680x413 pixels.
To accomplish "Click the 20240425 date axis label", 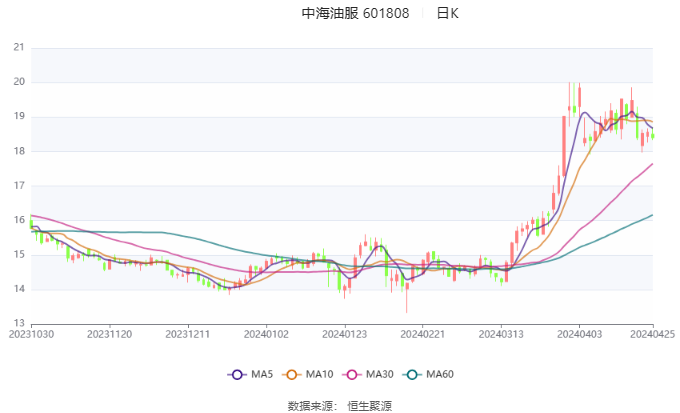I will pos(653,334).
